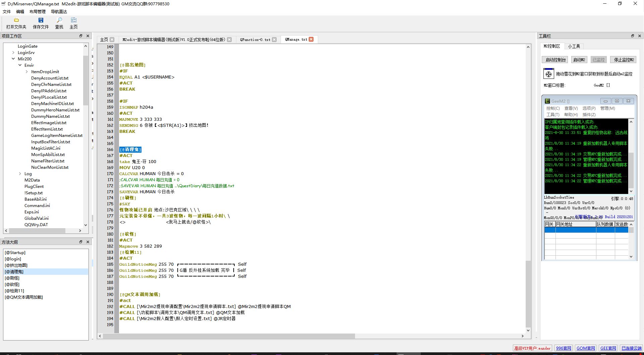The width and height of the screenshot is (644, 355).
Task: Click the 网关地址 column header
Action: 576,224
